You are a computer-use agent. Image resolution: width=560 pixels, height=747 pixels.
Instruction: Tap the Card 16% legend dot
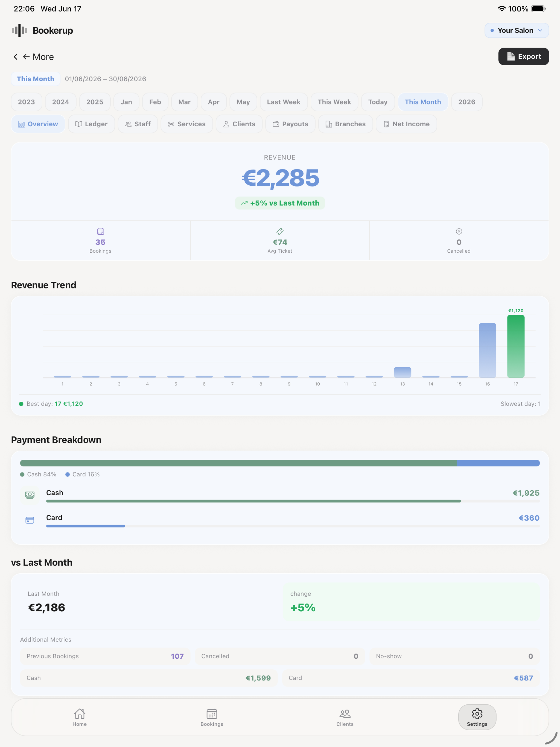pyautogui.click(x=68, y=474)
